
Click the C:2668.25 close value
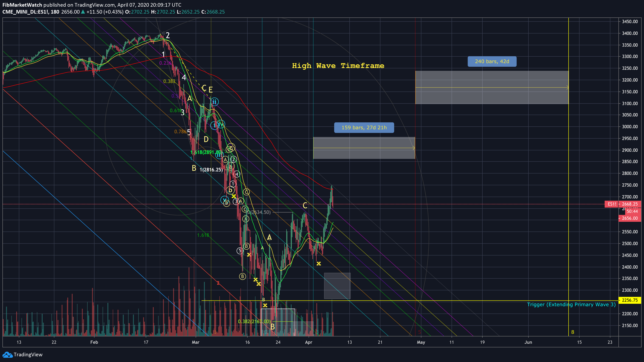tap(213, 12)
